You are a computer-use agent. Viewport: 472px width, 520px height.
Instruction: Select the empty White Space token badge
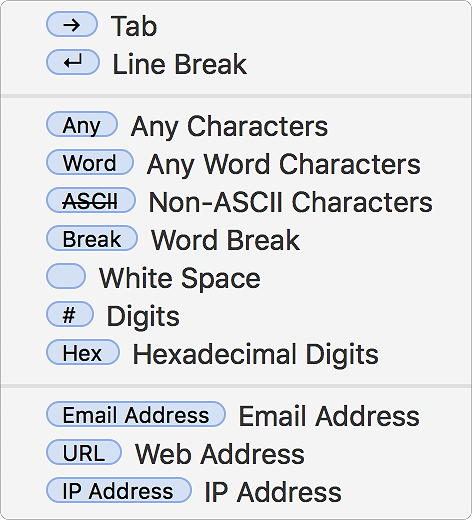pyautogui.click(x=66, y=276)
